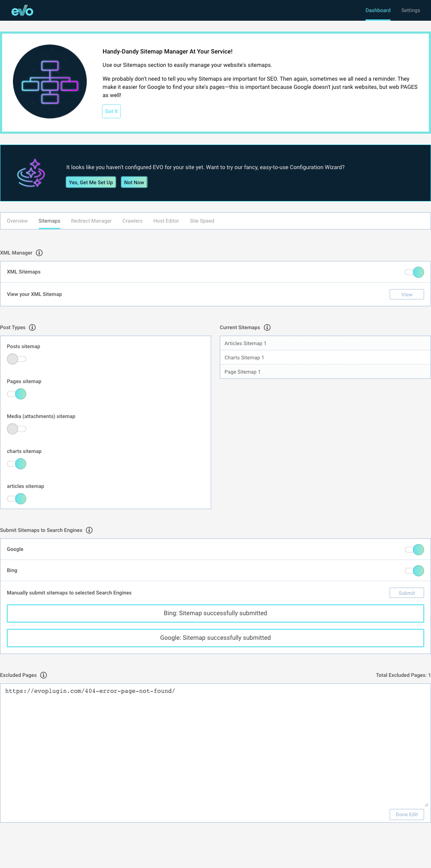Screen dimensions: 431x868
Task: Click the Configuration Wizard sparkle icon
Action: (31, 173)
